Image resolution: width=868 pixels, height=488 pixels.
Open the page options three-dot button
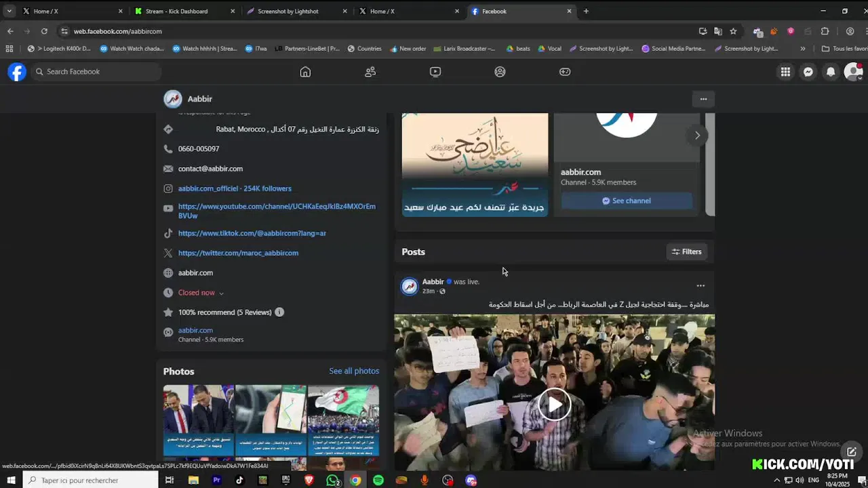[x=703, y=99]
